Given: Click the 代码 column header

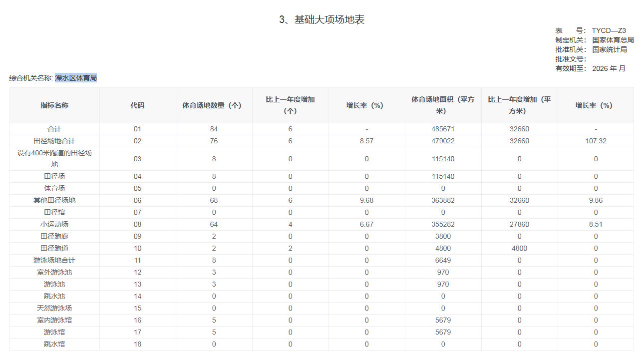Looking at the screenshot, I should point(137,105).
